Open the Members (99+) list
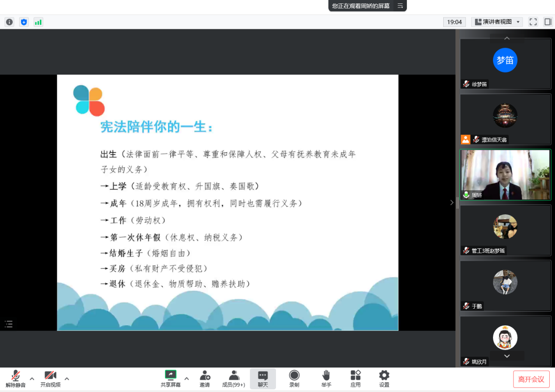The width and height of the screenshot is (555, 392). [234, 378]
